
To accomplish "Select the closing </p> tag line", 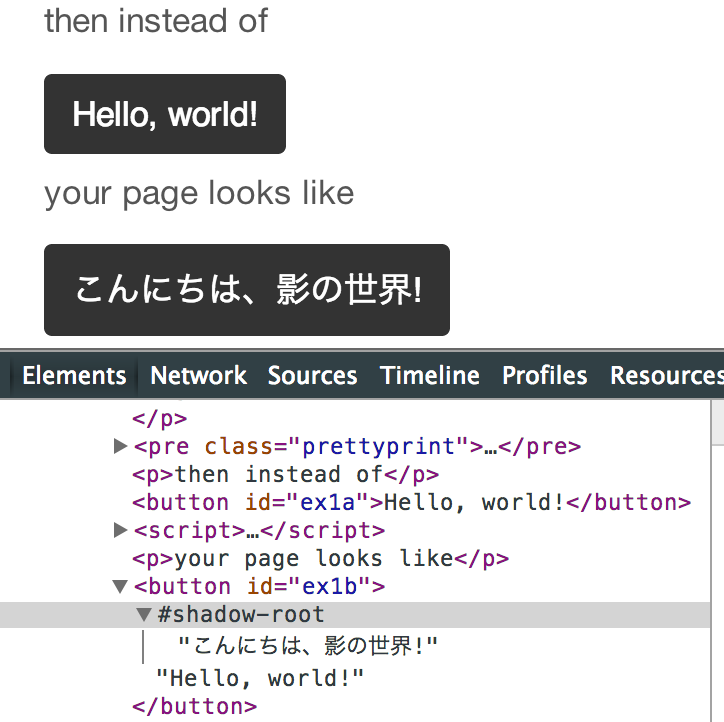I will 159,419.
